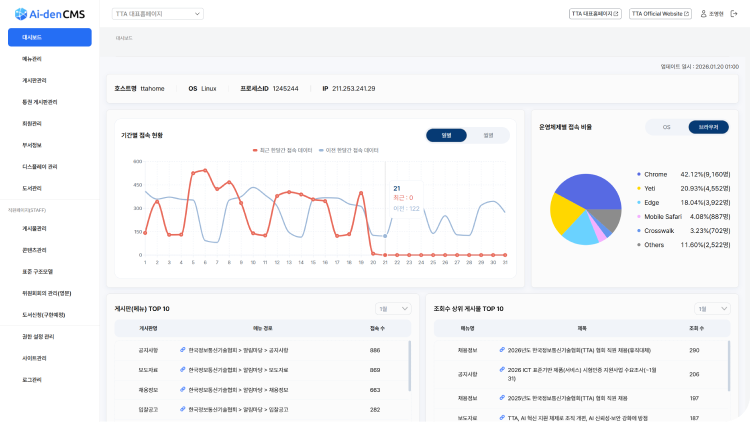Switch access chart to 월별 view
Image resolution: width=750 pixels, height=422 pixels.
(x=487, y=135)
